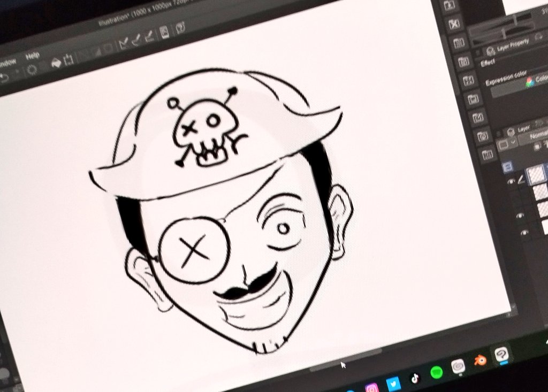The height and width of the screenshot is (392, 548).
Task: Open the layer palette color dropdown with square
Action: 507,144
